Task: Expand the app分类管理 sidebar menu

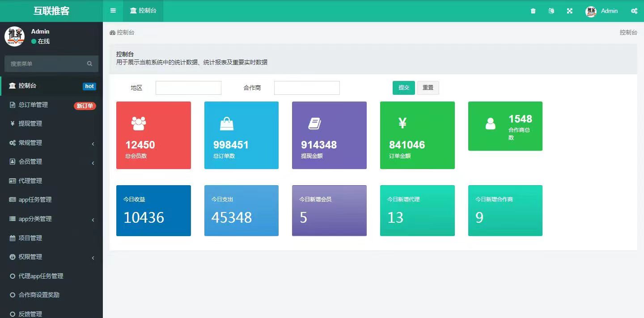Action: [x=51, y=219]
